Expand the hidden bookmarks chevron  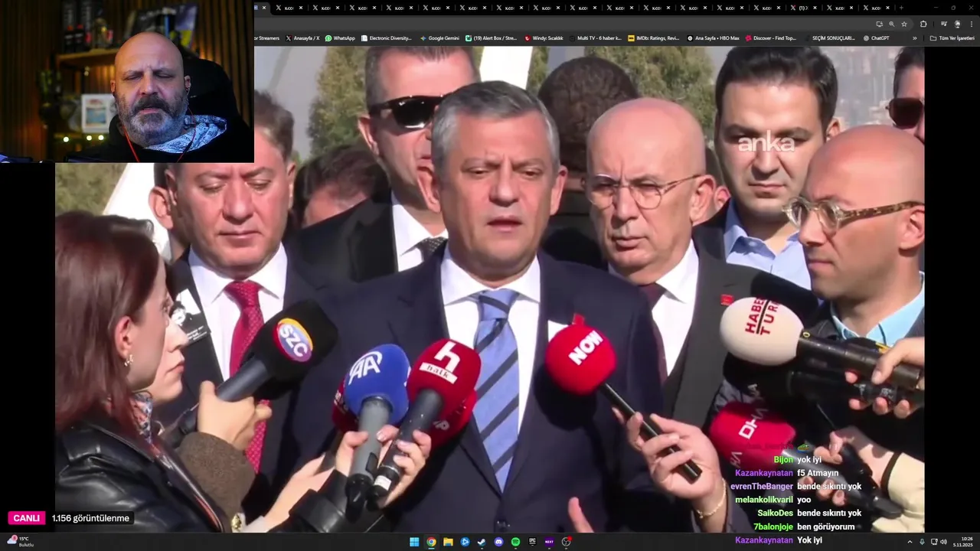pos(914,38)
